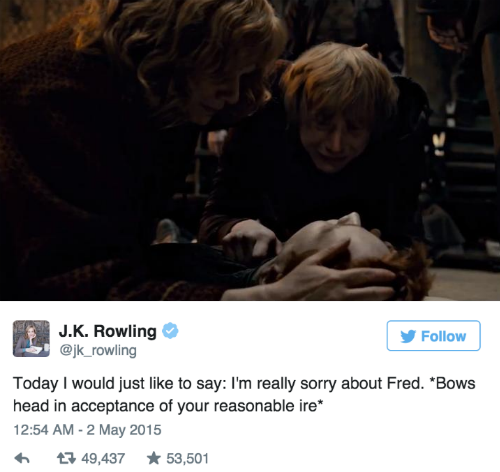
Task: Open J.K. Rowling's profile avatar
Action: point(31,339)
